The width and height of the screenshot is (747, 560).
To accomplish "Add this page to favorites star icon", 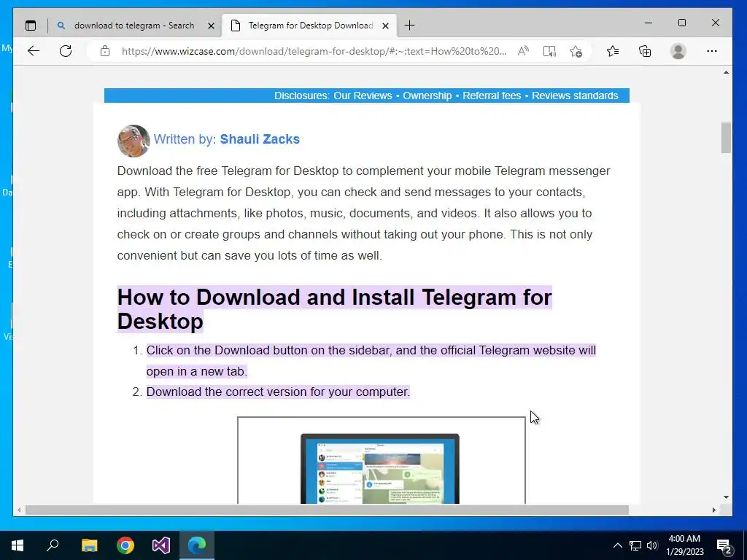I will pyautogui.click(x=576, y=51).
